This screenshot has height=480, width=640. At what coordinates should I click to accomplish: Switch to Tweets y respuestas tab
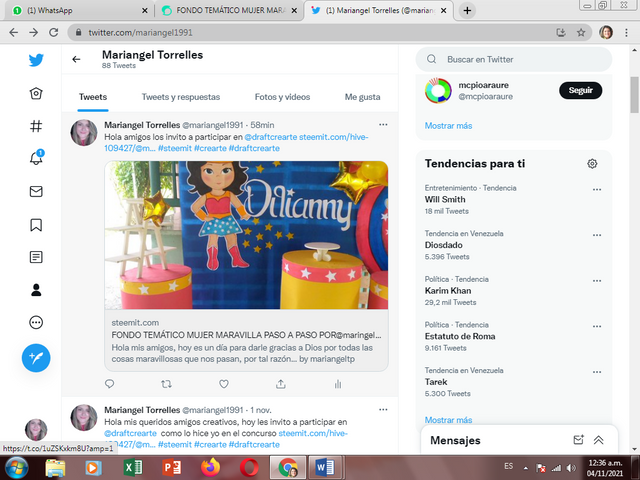click(180, 97)
